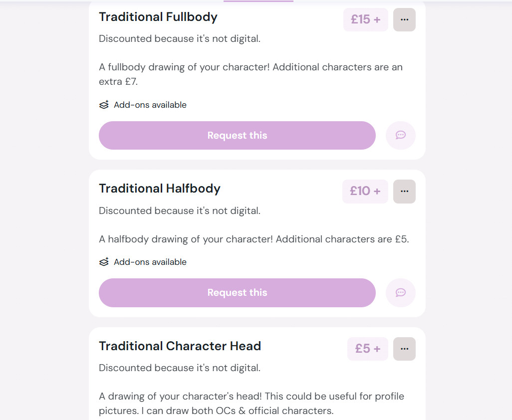Click the Fullbody description about extra £7
Screen dimensions: 512x420
click(x=251, y=74)
